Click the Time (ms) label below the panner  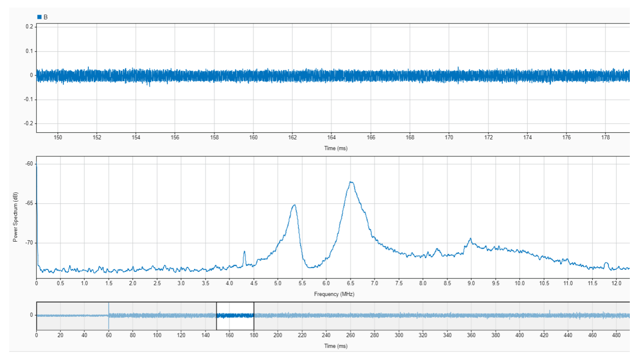coord(335,346)
